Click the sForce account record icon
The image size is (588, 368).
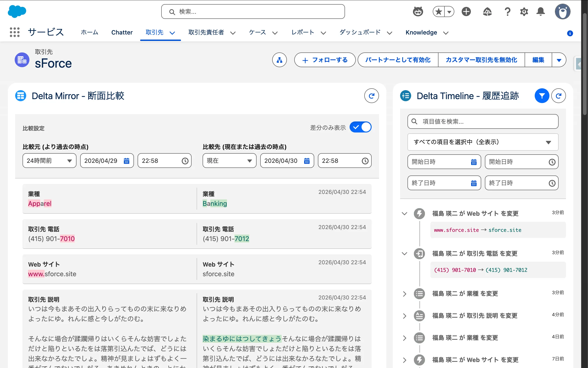click(22, 60)
